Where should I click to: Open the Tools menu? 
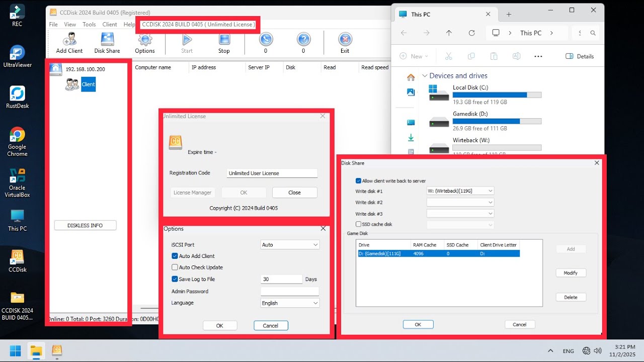coord(89,24)
